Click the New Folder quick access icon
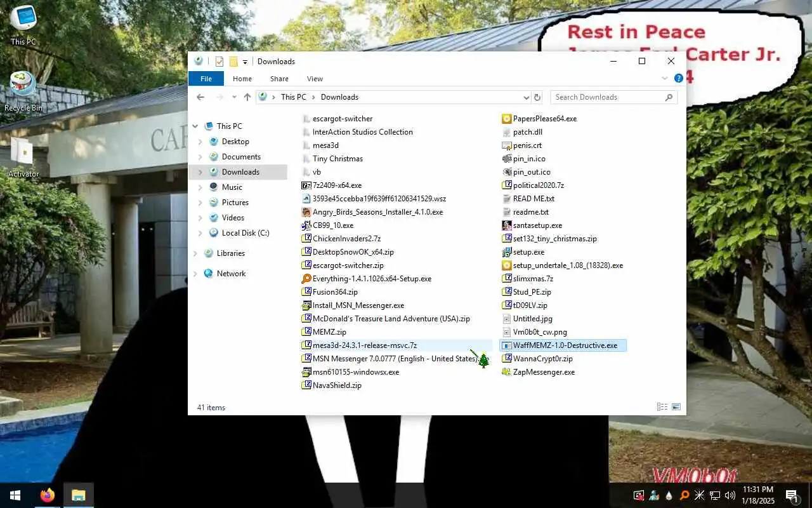Image resolution: width=812 pixels, height=508 pixels. 233,62
